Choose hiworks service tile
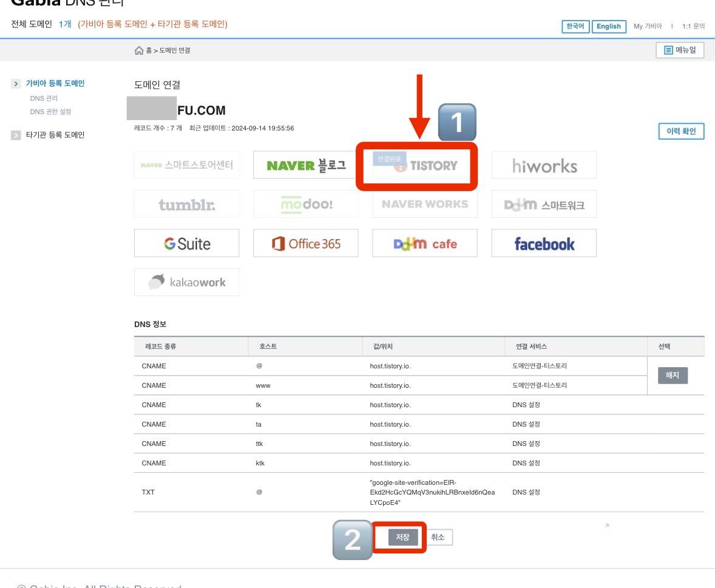This screenshot has width=715, height=588. (x=544, y=165)
